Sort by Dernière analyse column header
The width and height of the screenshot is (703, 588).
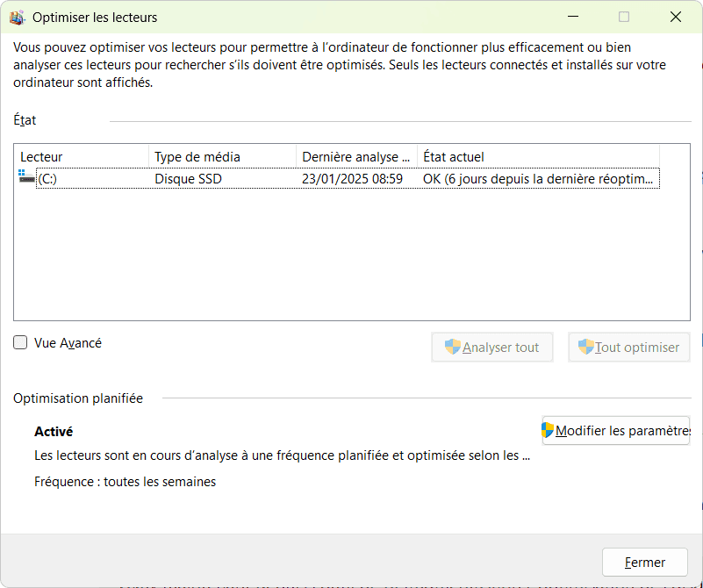pyautogui.click(x=357, y=157)
